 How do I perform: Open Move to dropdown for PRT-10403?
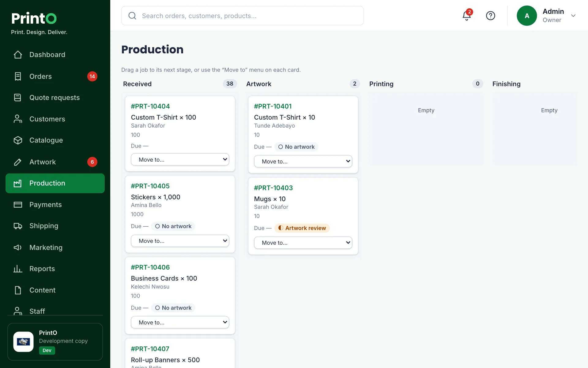click(303, 243)
